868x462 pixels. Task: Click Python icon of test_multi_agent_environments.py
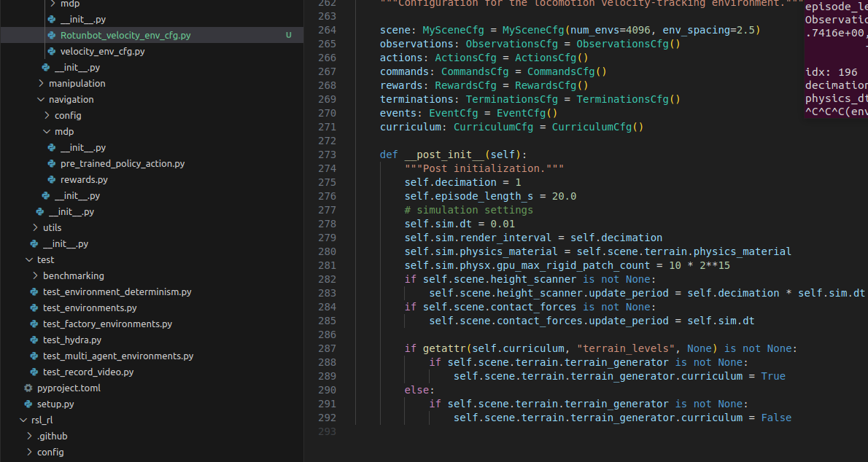click(x=34, y=356)
